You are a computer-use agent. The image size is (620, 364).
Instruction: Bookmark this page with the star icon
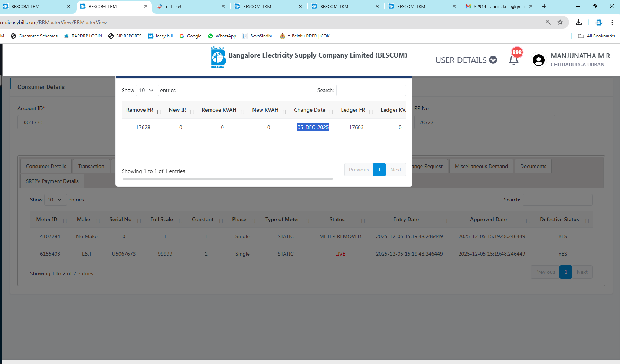click(560, 22)
